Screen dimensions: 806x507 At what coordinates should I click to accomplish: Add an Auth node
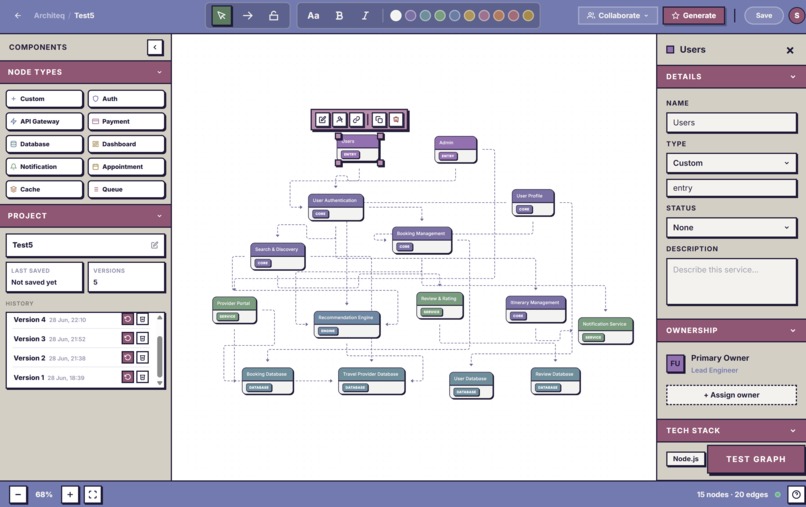pos(126,99)
